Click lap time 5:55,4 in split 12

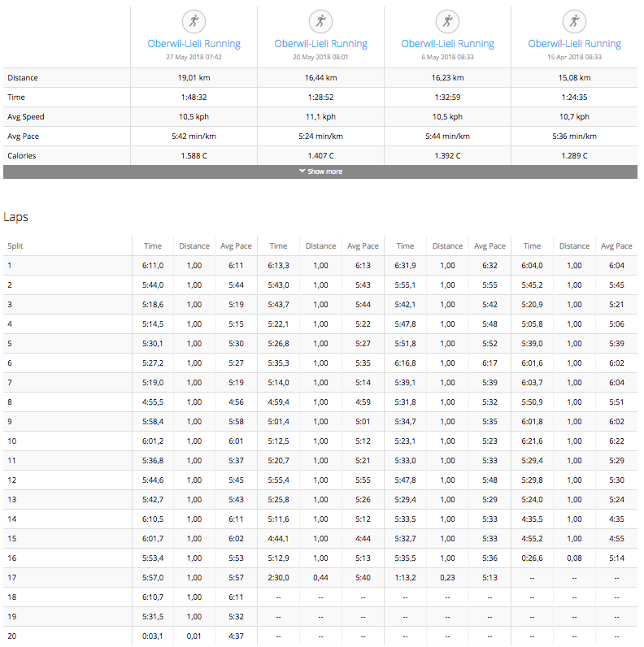(278, 480)
